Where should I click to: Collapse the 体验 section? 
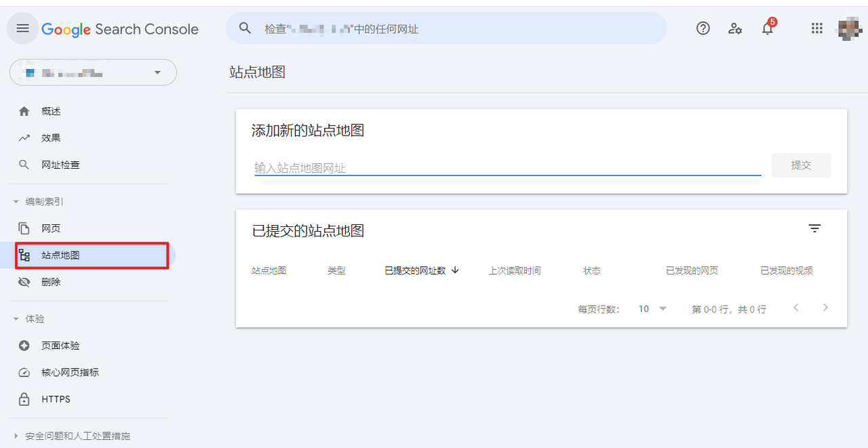pos(16,319)
